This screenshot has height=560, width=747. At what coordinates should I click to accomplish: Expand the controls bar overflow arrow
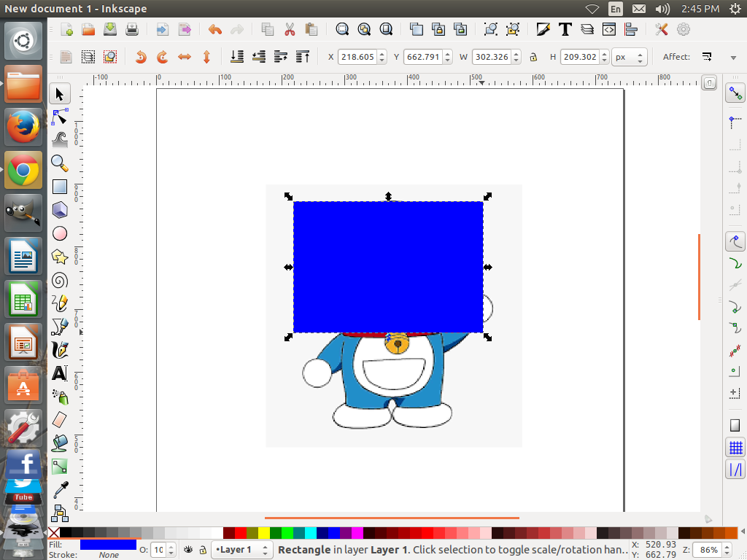point(733,58)
